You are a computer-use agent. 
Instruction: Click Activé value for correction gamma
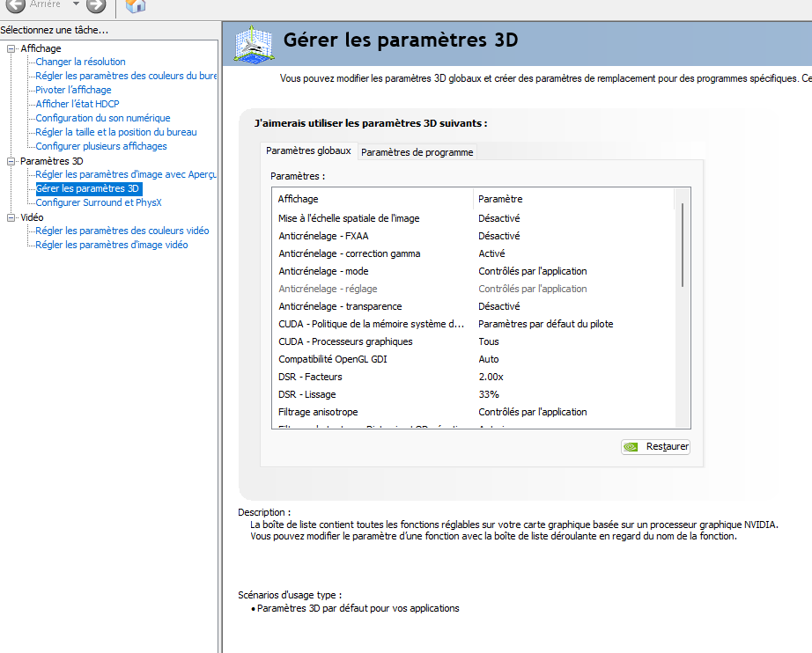(x=491, y=253)
